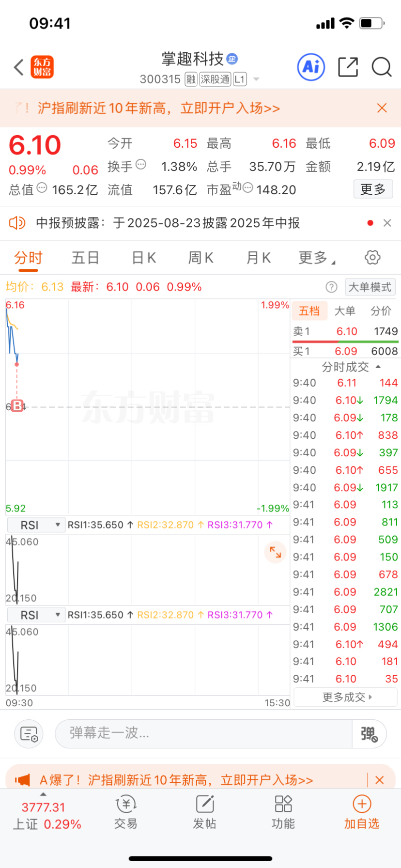
Task: Tap the 更多 quote details button
Action: point(373,189)
